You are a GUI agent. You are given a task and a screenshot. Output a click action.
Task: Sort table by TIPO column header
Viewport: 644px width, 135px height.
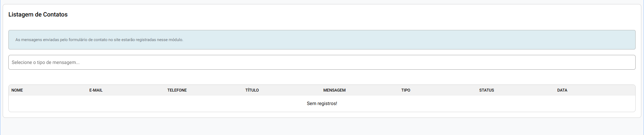pyautogui.click(x=406, y=90)
